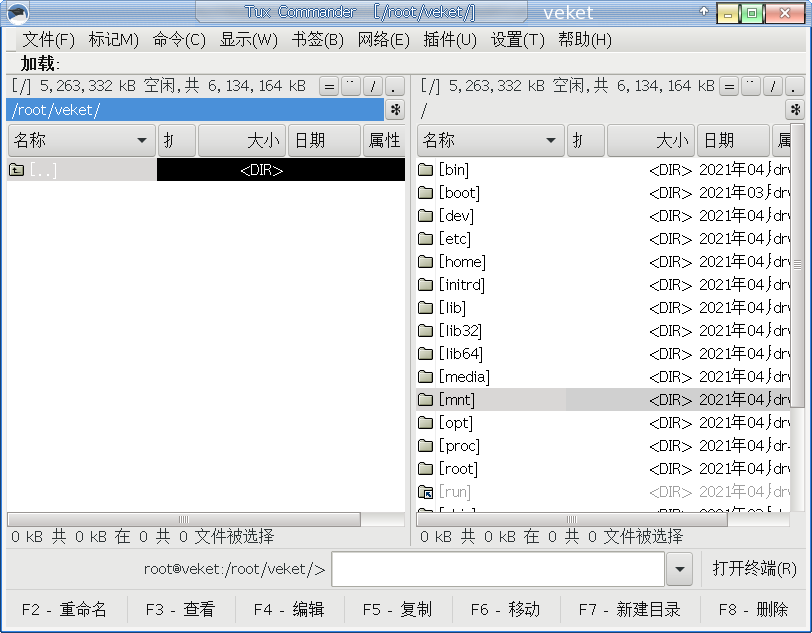Click the [initrd] directory name

click(x=461, y=284)
